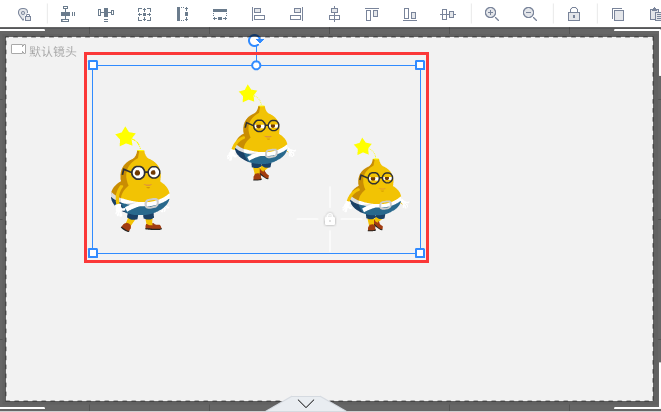Align objects to vertical middle
661x412 pixels.
pyautogui.click(x=448, y=14)
